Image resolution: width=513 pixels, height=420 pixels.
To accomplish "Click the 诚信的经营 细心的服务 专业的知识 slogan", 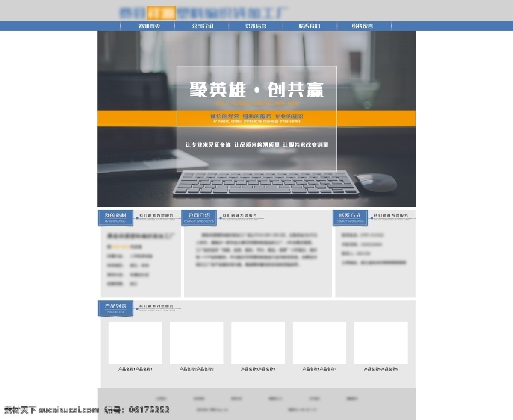I will click(257, 116).
